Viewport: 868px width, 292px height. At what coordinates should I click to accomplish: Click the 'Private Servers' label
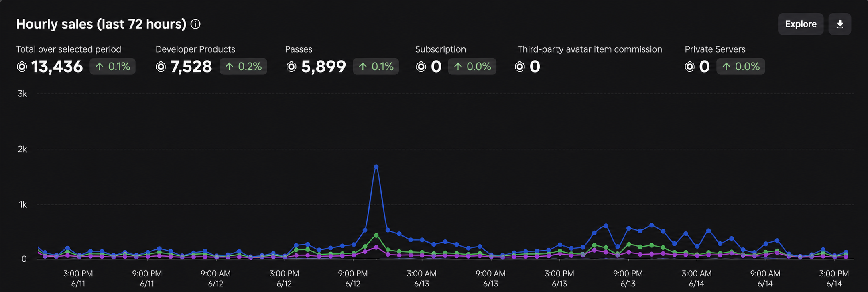coord(715,49)
